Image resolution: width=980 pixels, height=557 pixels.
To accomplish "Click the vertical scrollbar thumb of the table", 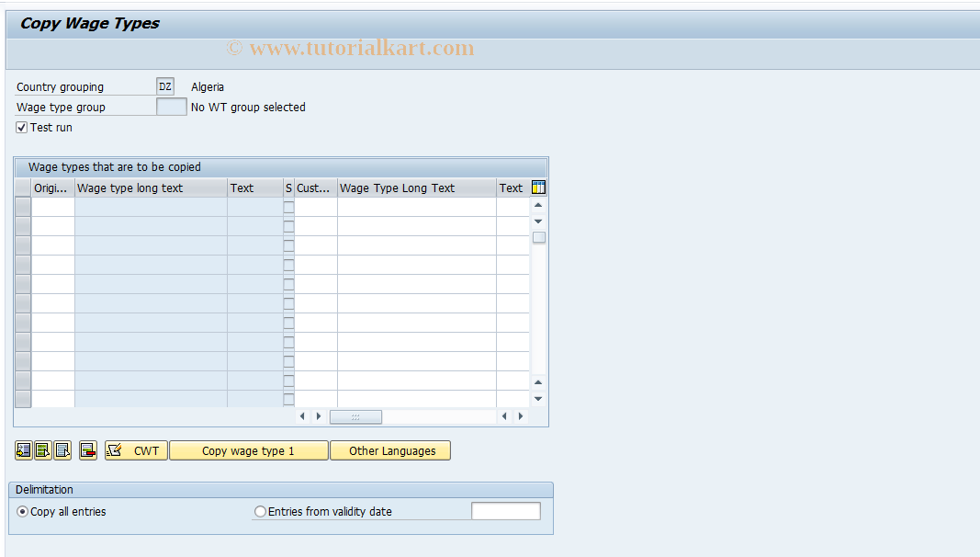I will [539, 237].
